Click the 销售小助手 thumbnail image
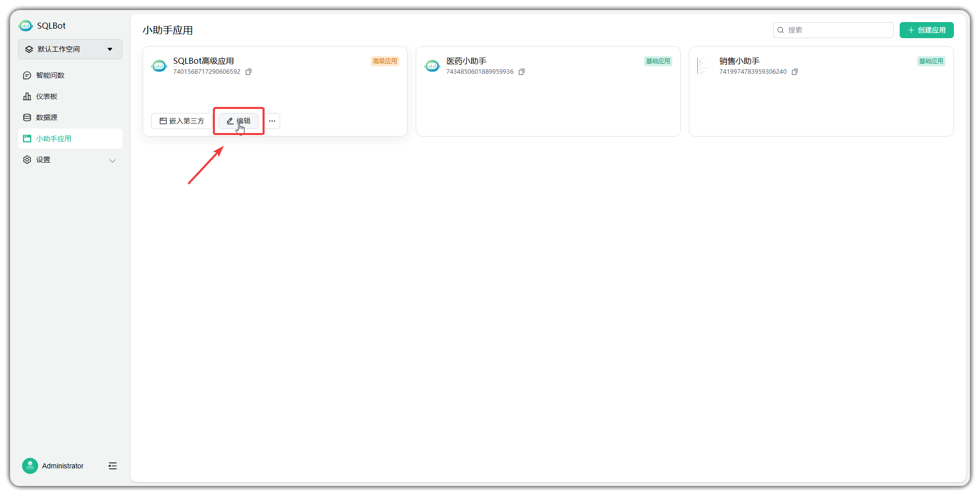 pyautogui.click(x=703, y=66)
